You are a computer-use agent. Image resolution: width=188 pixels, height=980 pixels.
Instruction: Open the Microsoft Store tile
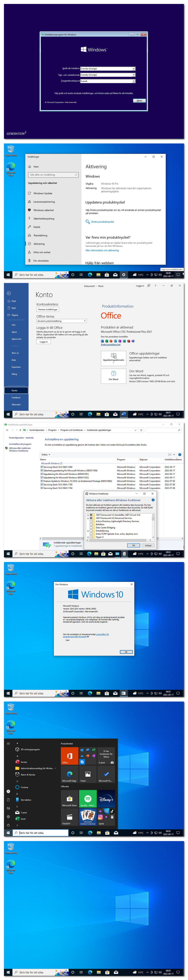click(70, 799)
